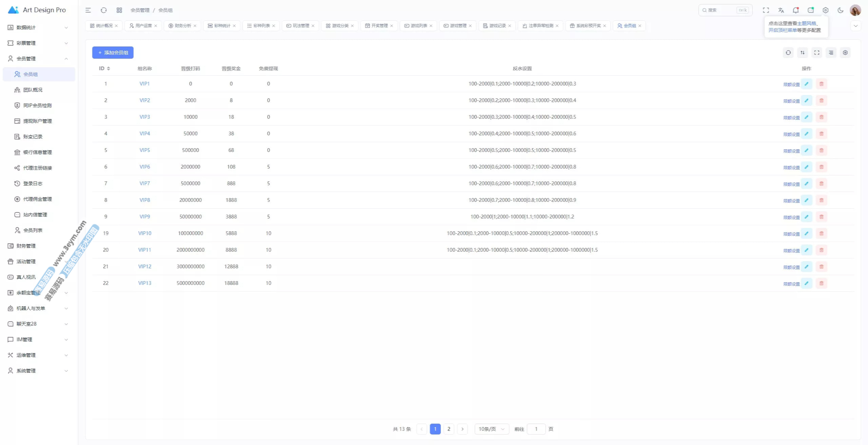Open the 10条/页 page size dropdown
This screenshot has height=445, width=868.
491,429
